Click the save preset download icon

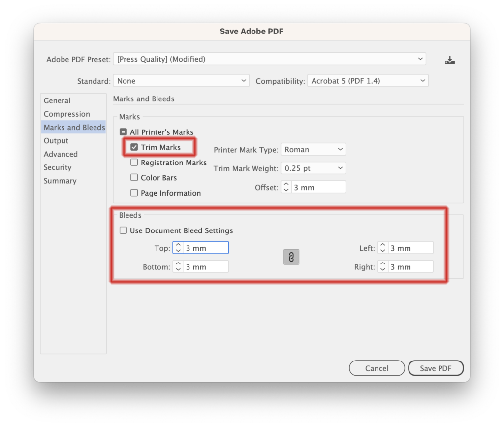pyautogui.click(x=450, y=60)
